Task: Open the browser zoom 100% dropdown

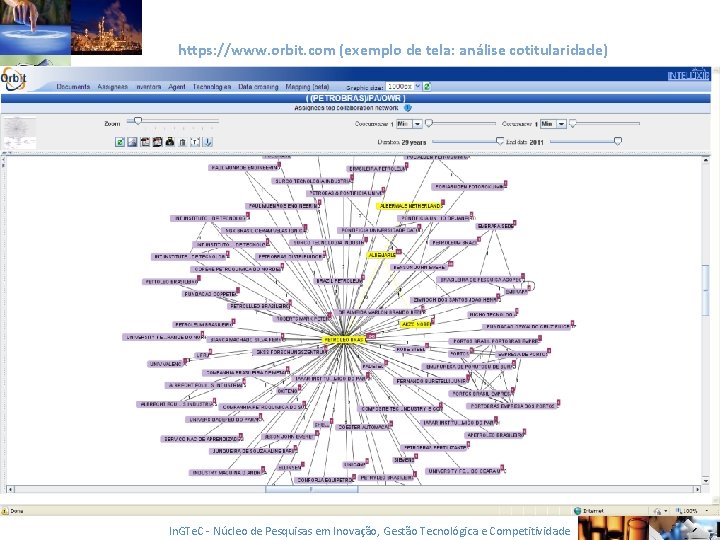Action: click(705, 511)
